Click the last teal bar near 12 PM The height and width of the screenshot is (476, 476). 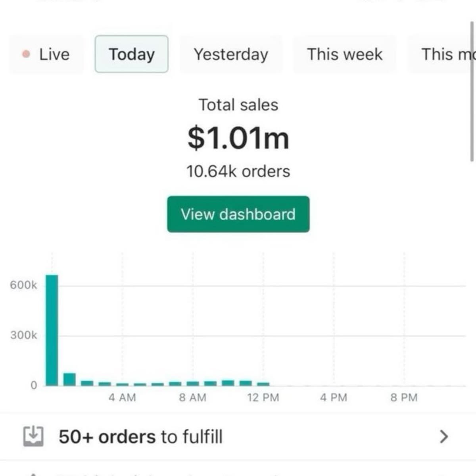[x=263, y=384]
